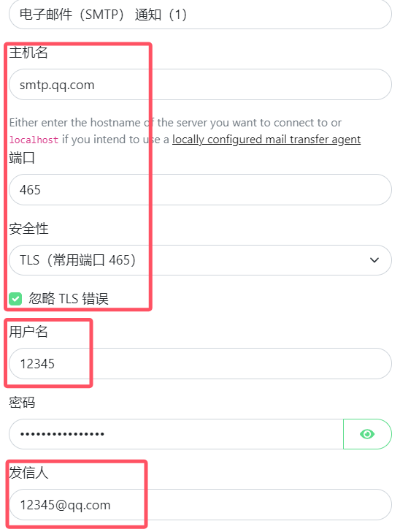Click the port field showing 465

tap(200, 190)
